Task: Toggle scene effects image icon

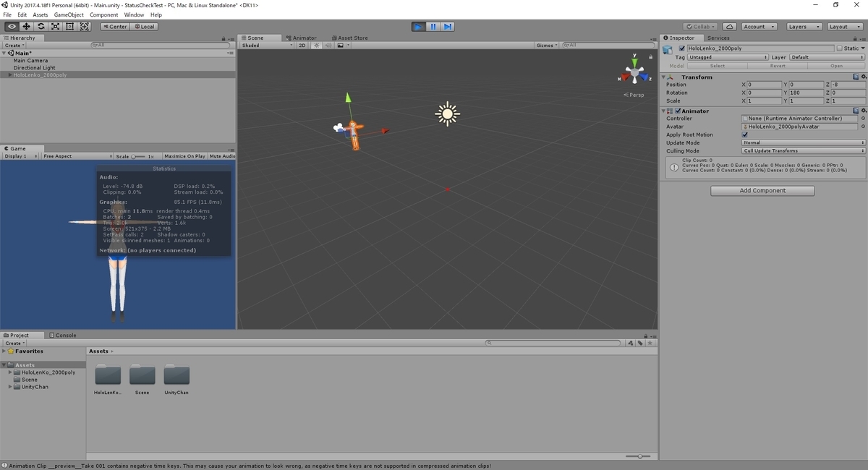Action: [339, 45]
